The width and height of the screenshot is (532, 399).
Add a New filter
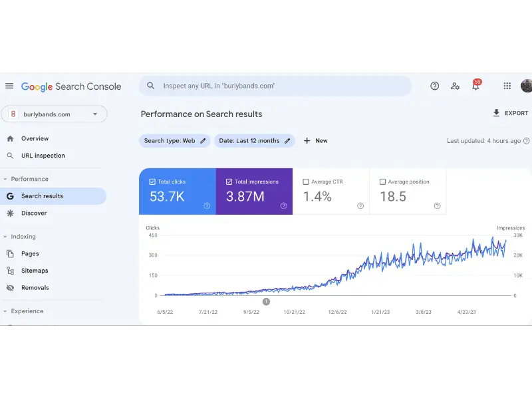click(x=315, y=141)
